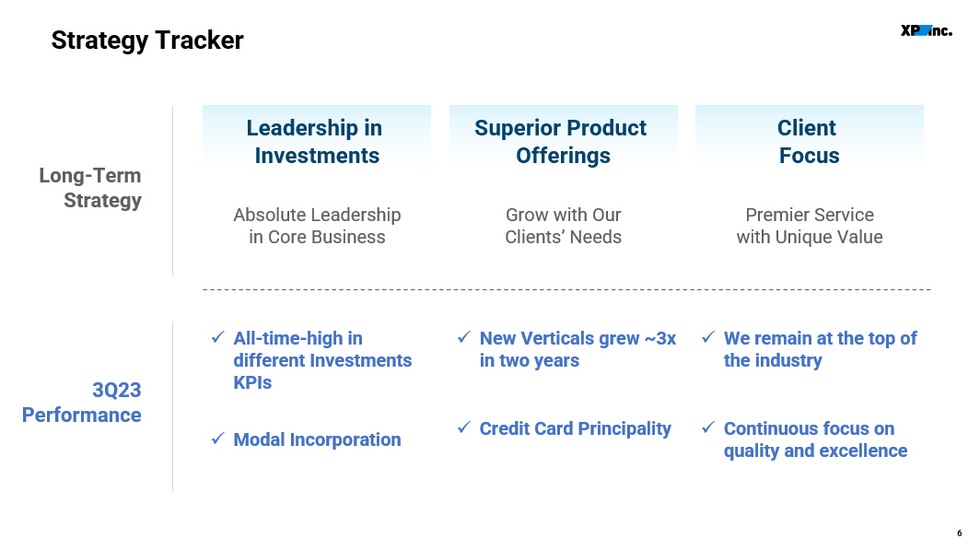Screen dimensions: 980x550
Task: Click checkmark beside Credit Card Principality
Action: [x=464, y=427]
